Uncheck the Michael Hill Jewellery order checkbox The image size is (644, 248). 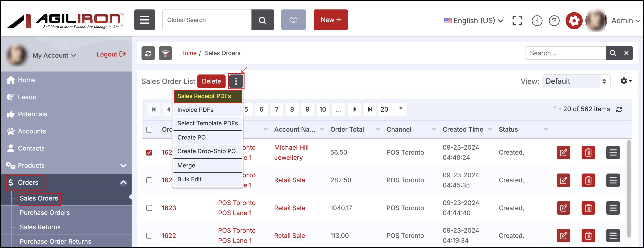point(149,153)
